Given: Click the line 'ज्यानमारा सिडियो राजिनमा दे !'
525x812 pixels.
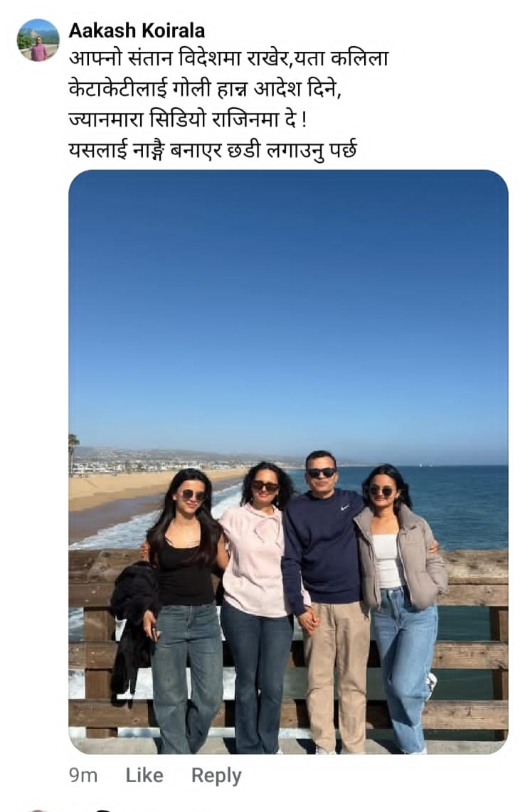Looking at the screenshot, I should pos(188,119).
